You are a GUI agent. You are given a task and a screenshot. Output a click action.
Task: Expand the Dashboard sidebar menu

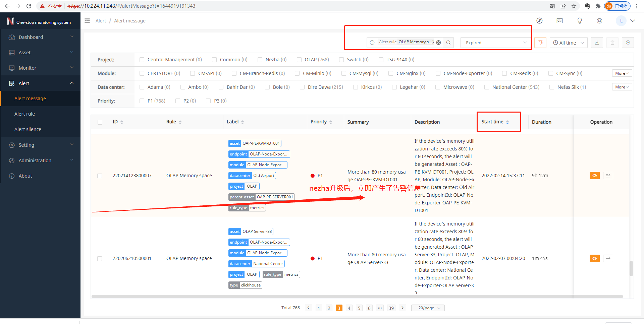[x=40, y=37]
